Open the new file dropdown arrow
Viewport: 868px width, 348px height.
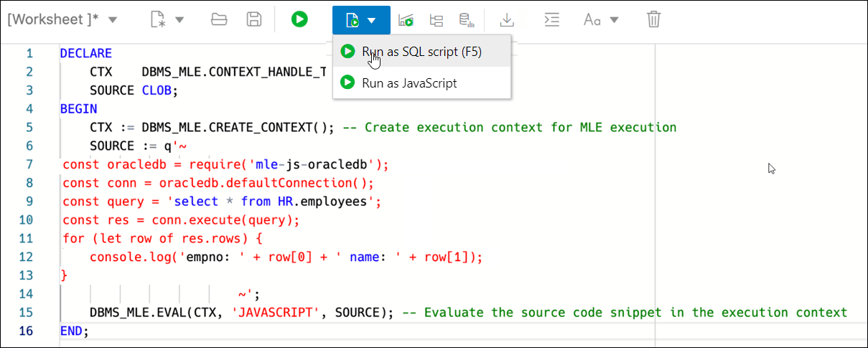click(x=179, y=19)
